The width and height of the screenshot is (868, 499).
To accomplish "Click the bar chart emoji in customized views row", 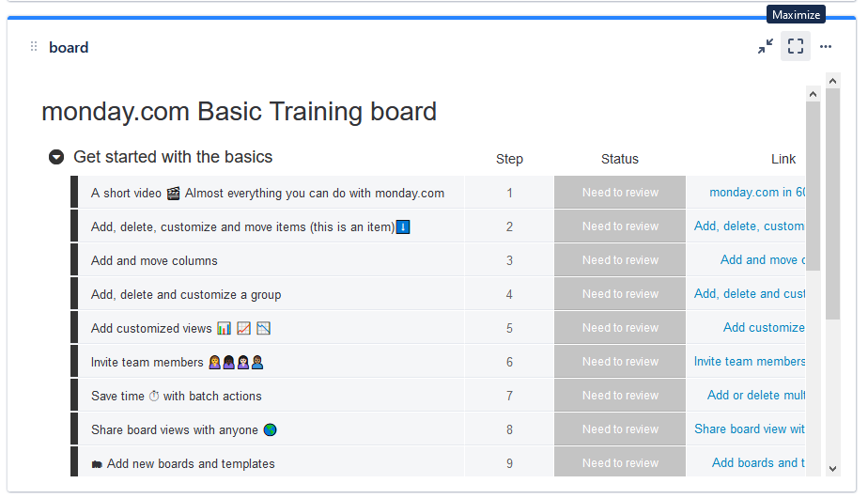I will pyautogui.click(x=224, y=328).
